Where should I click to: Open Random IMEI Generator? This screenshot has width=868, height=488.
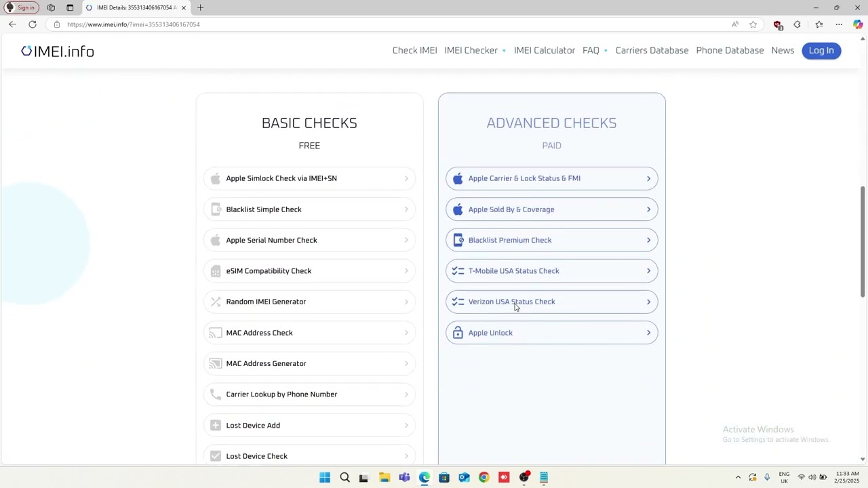click(309, 302)
